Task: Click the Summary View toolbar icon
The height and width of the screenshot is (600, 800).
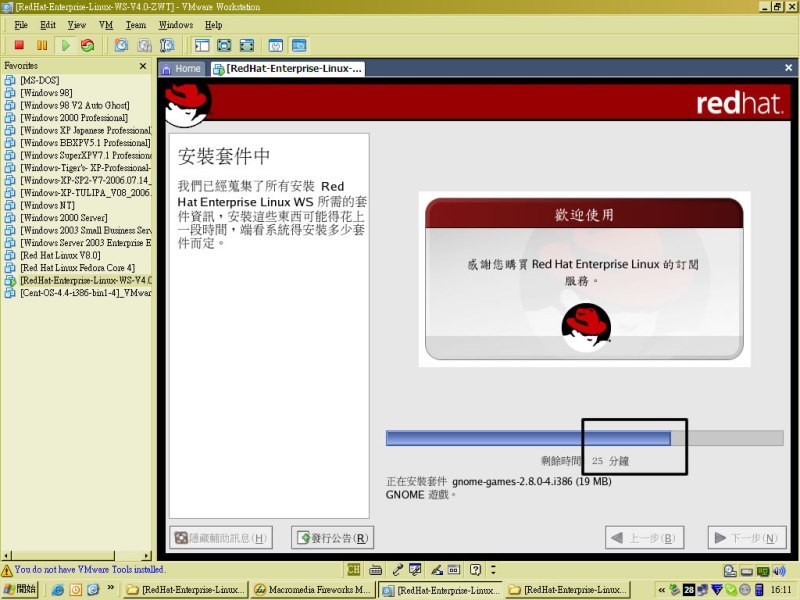Action: (x=276, y=45)
